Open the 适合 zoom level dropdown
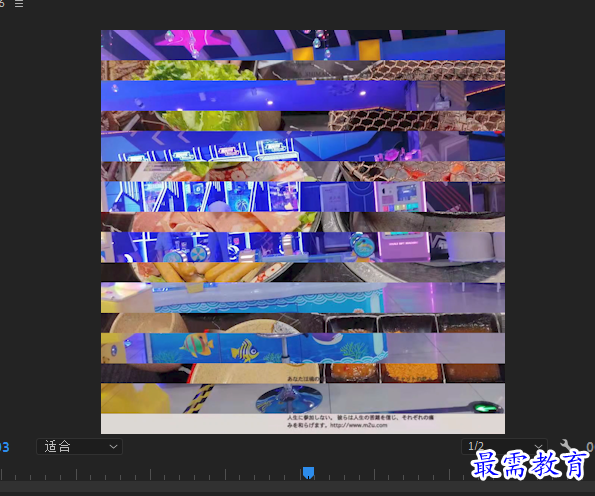The width and height of the screenshot is (595, 496). [x=79, y=446]
